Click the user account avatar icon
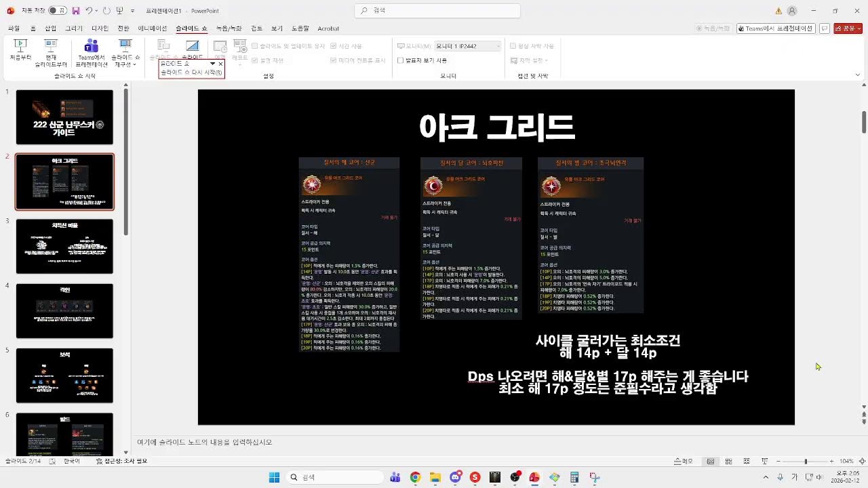The width and height of the screenshot is (868, 488). pos(792,11)
